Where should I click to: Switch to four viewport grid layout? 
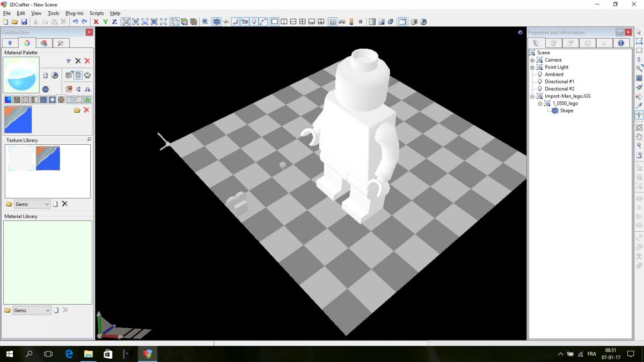[x=303, y=21]
